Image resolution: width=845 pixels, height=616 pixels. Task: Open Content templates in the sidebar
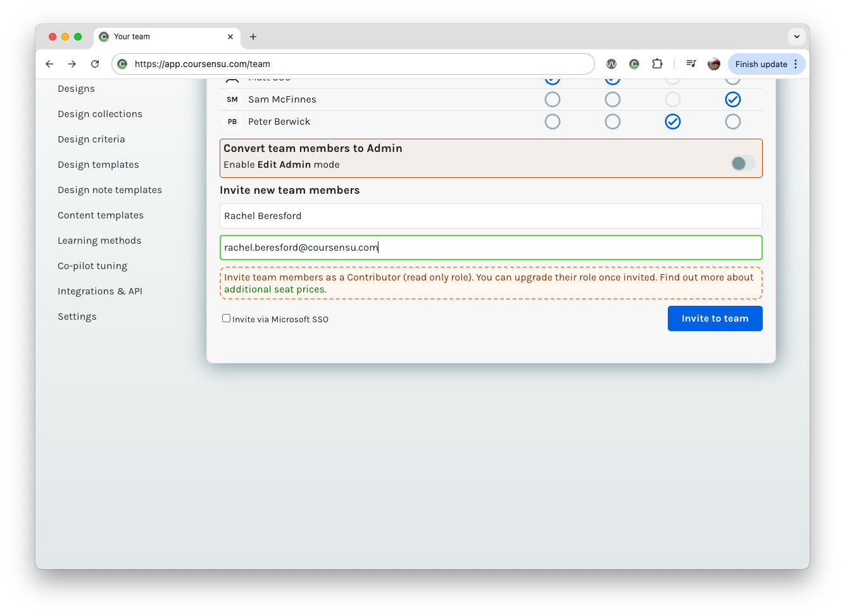pyautogui.click(x=101, y=215)
